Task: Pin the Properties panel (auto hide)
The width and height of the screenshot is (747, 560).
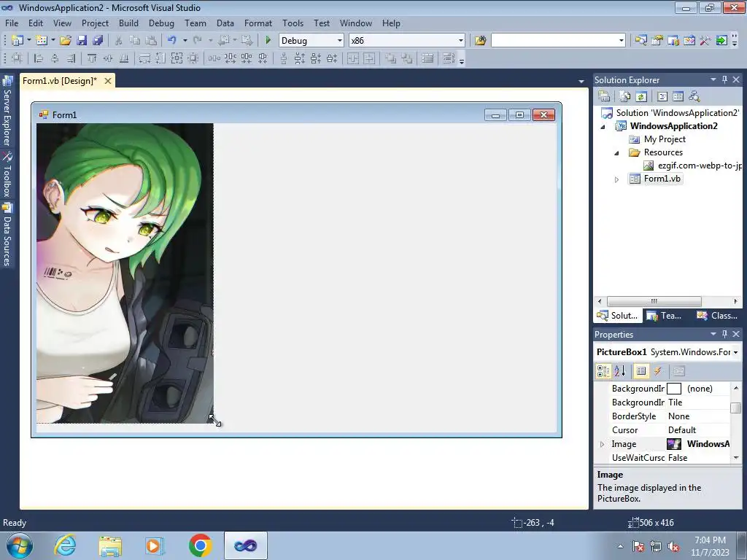Action: point(724,334)
